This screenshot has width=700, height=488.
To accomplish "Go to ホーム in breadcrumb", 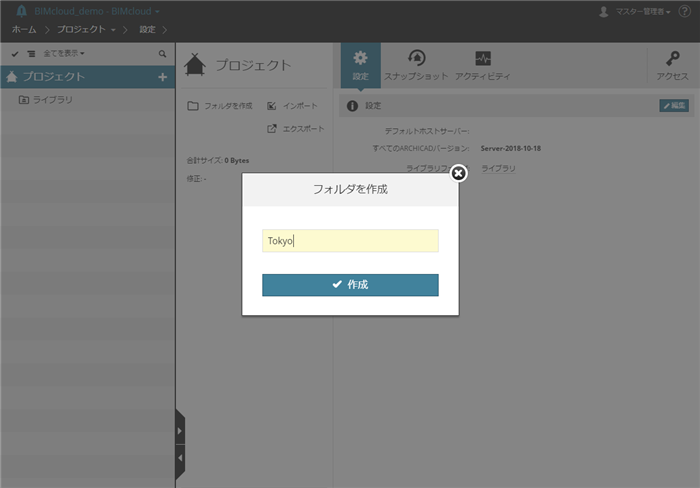I will (x=24, y=29).
